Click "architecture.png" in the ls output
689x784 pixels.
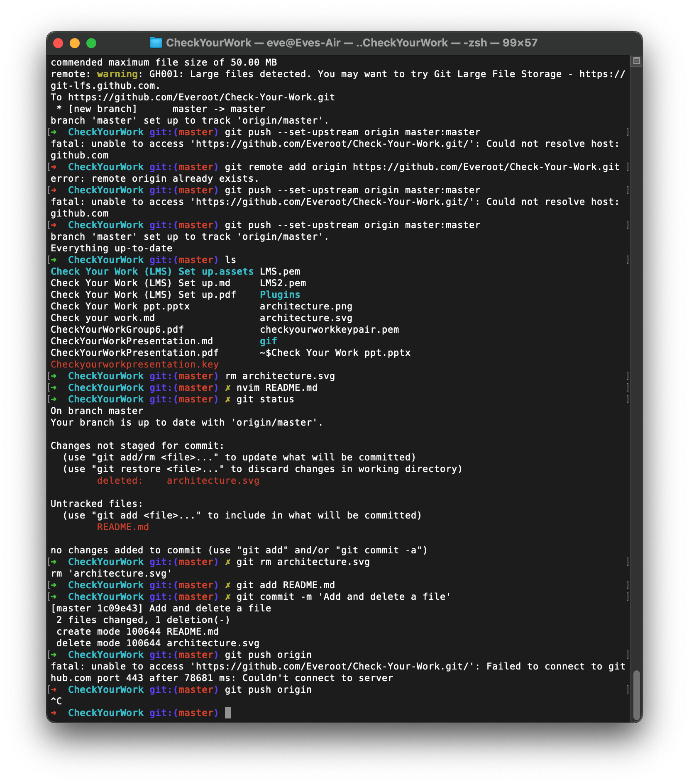click(x=306, y=306)
